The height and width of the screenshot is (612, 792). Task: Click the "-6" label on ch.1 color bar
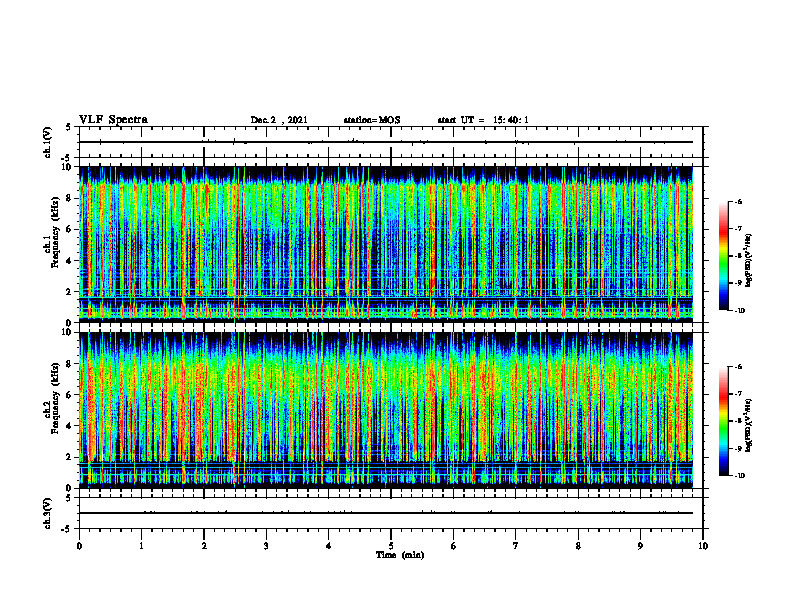tap(737, 202)
